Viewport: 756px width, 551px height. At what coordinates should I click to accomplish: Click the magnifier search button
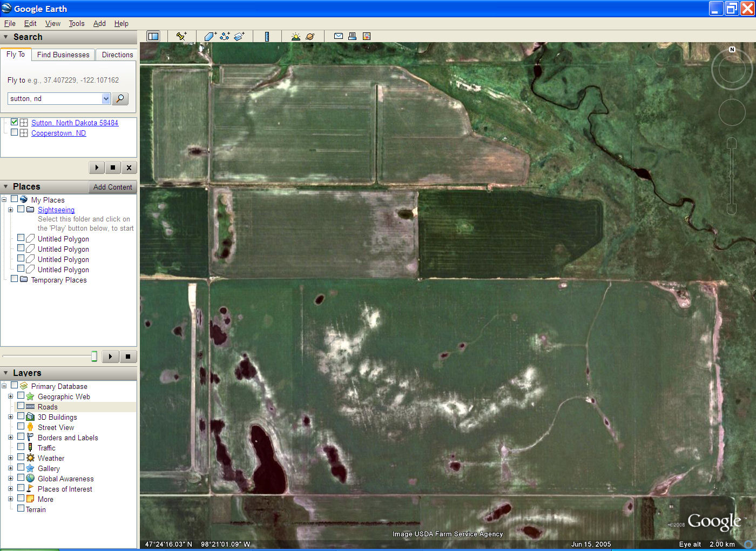click(x=120, y=98)
